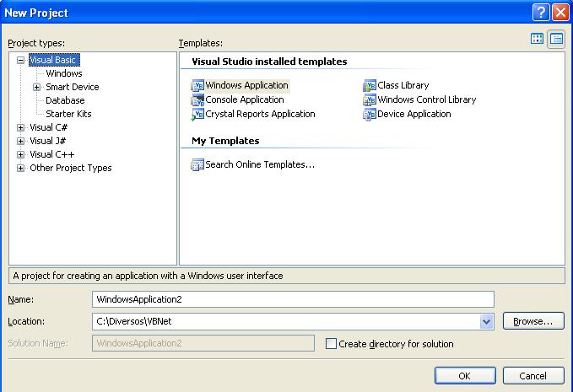Screen dimensions: 573x392
Task: Select the Class Library template icon
Action: [x=370, y=85]
